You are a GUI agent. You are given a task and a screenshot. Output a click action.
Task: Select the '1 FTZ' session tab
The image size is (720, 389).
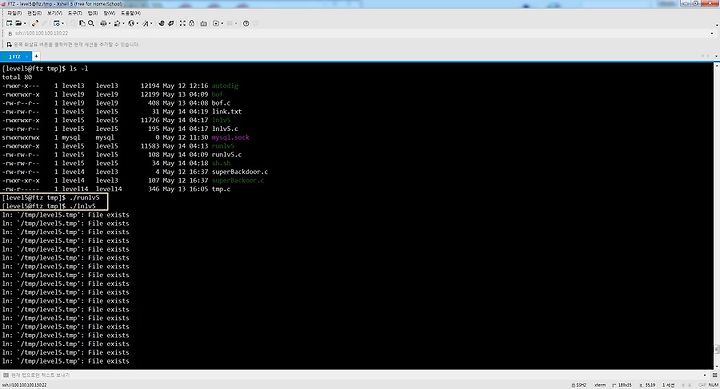click(15, 56)
